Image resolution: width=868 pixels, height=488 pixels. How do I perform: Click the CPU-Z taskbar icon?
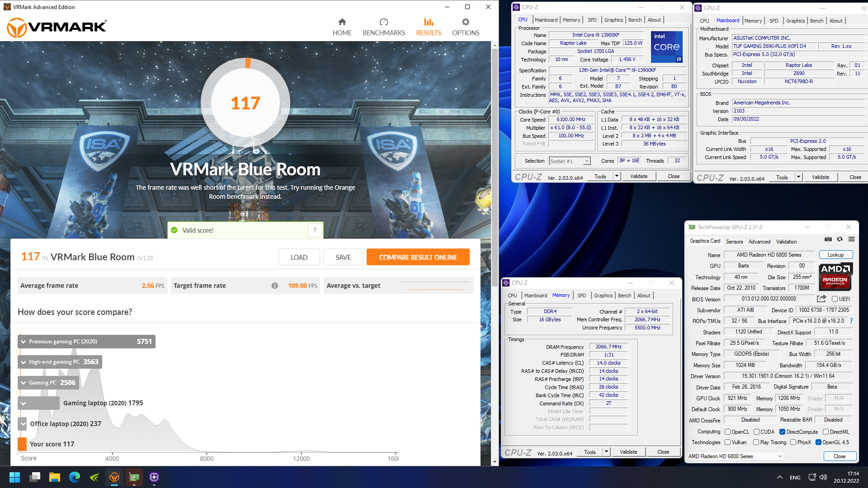pyautogui.click(x=154, y=477)
